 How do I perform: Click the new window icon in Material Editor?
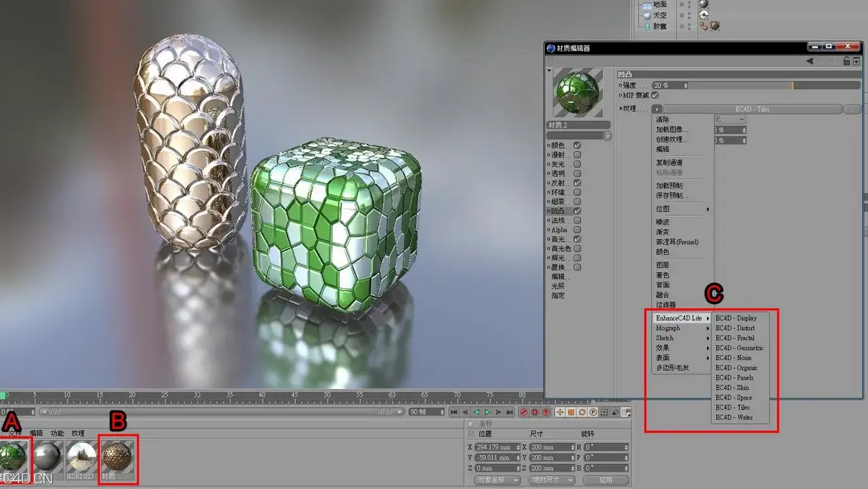[856, 61]
